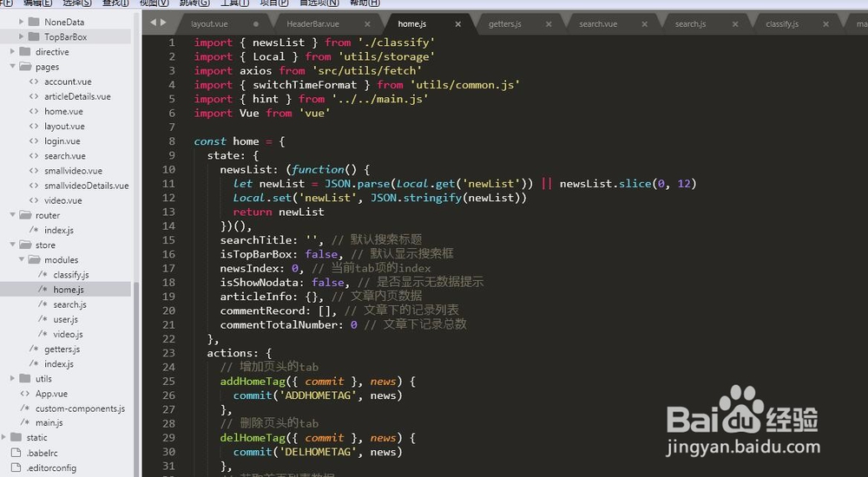Open smallvideoDetails.vue in the sidebar

[x=86, y=186]
